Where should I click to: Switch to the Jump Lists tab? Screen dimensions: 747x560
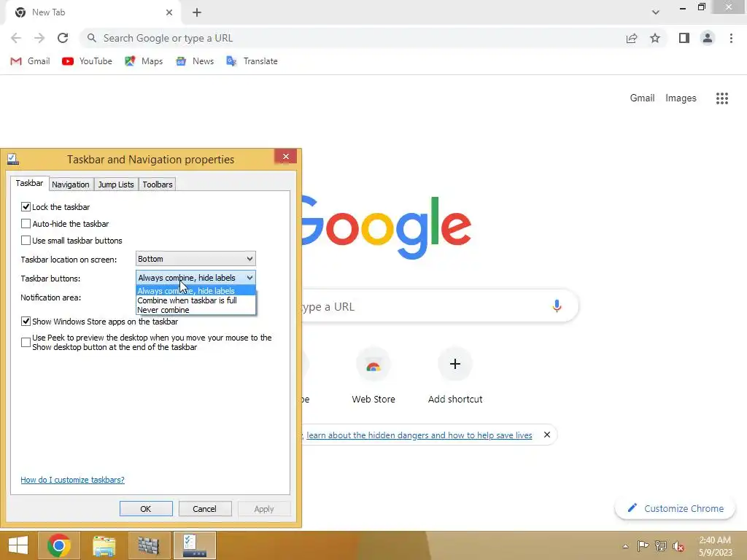point(116,184)
